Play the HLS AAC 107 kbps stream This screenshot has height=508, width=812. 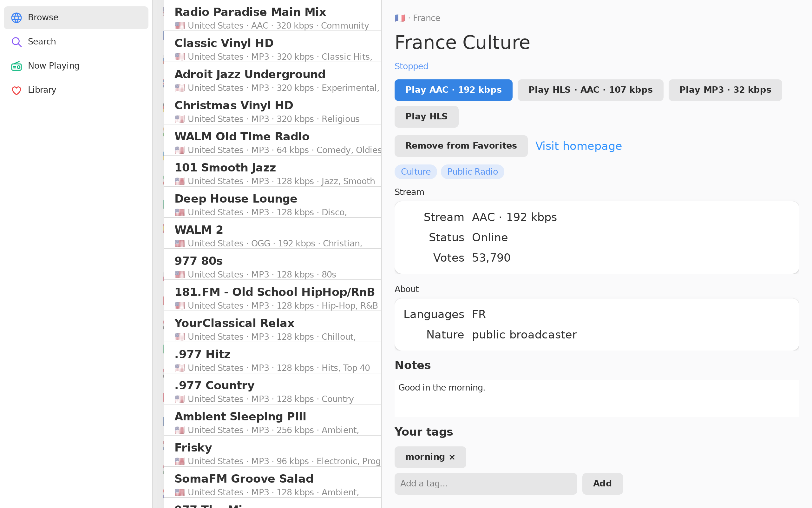[x=590, y=90]
